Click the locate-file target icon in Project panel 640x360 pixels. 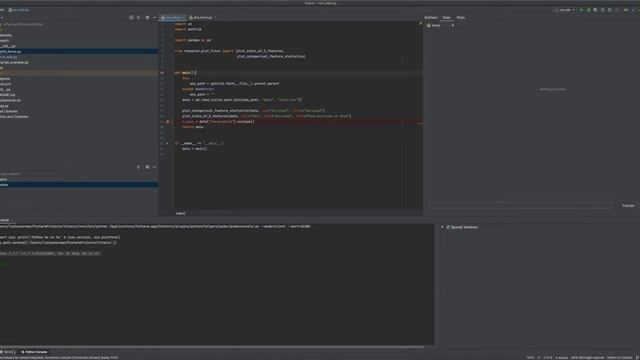click(131, 18)
